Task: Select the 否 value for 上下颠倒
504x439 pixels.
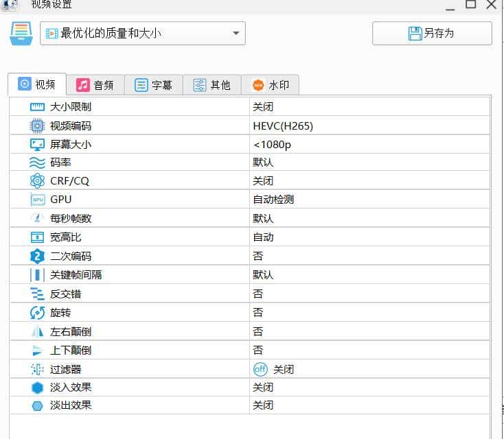Action: pyautogui.click(x=257, y=351)
